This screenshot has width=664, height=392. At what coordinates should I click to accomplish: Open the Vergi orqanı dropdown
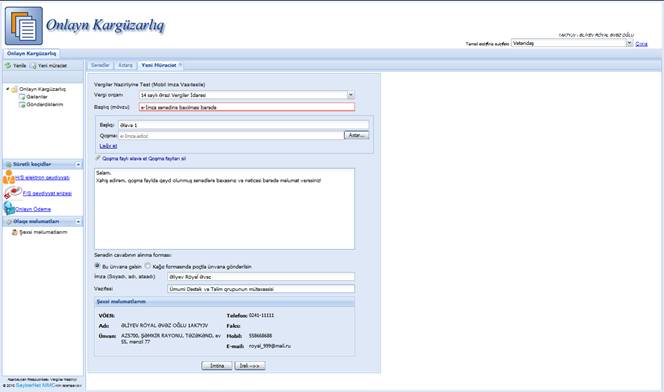(351, 95)
